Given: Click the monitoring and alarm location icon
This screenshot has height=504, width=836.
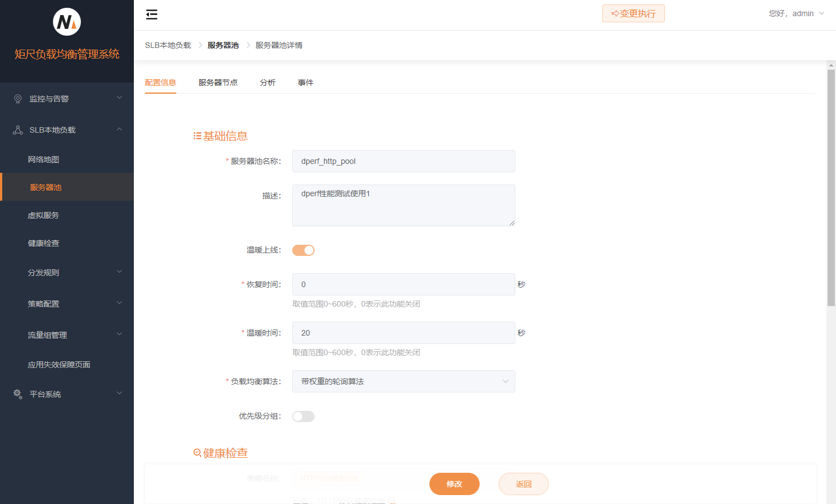Looking at the screenshot, I should point(18,99).
